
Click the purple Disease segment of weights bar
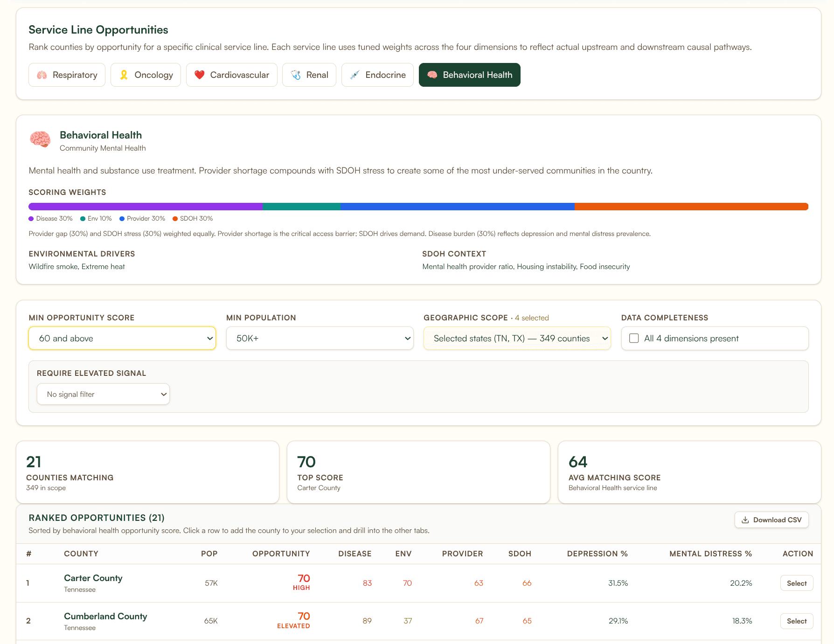tap(146, 207)
